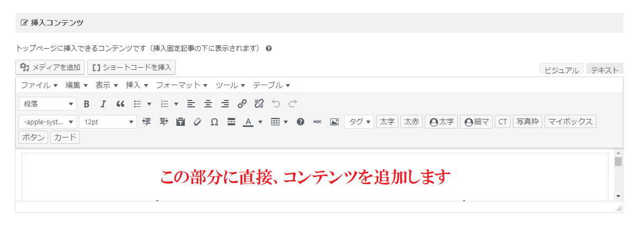Open the フォーマット menu

[182, 85]
